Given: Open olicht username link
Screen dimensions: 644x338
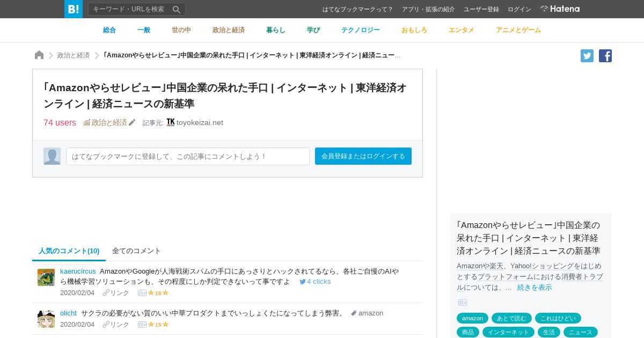Looking at the screenshot, I should click(x=68, y=313).
